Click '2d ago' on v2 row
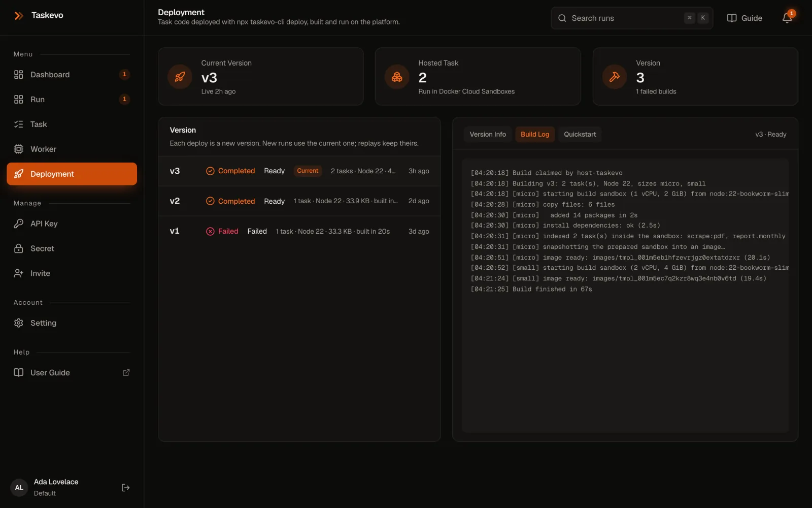This screenshot has width=812, height=508. [419, 201]
